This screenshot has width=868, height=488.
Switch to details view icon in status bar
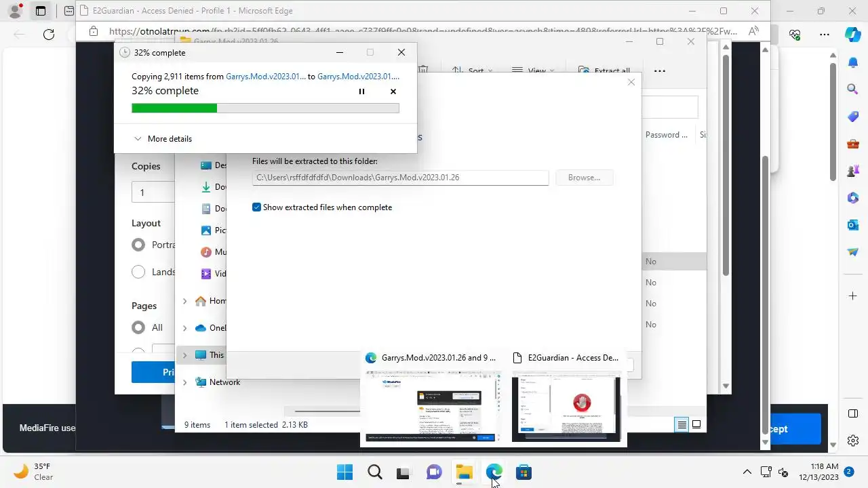[x=682, y=425]
